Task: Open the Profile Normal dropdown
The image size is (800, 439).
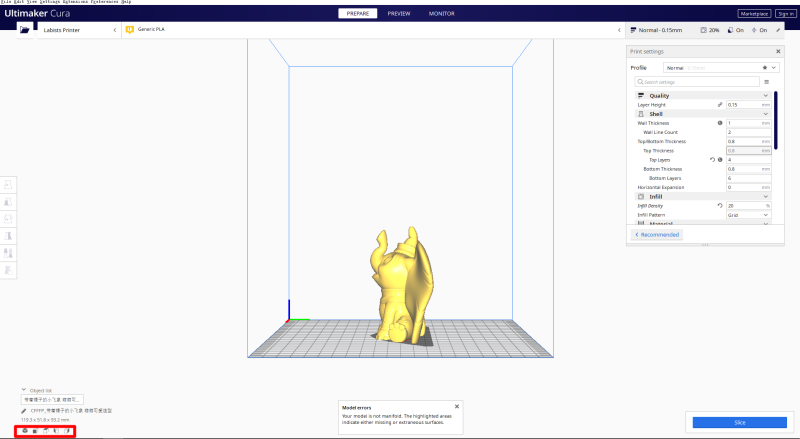Action: coord(721,67)
